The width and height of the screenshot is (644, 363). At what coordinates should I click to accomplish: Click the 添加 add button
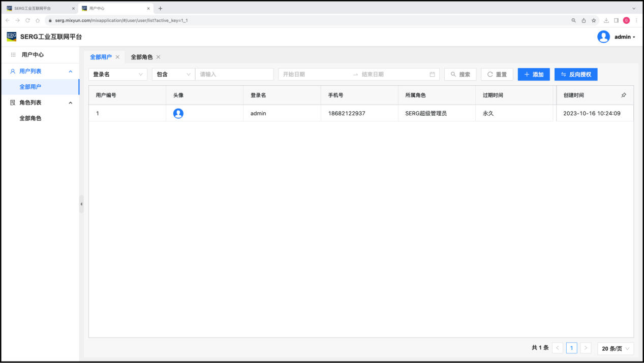(533, 74)
